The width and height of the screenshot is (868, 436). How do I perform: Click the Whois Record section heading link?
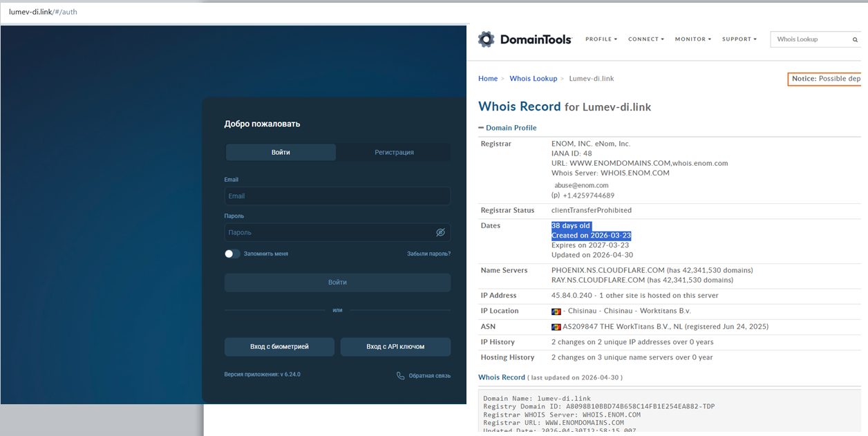[502, 377]
